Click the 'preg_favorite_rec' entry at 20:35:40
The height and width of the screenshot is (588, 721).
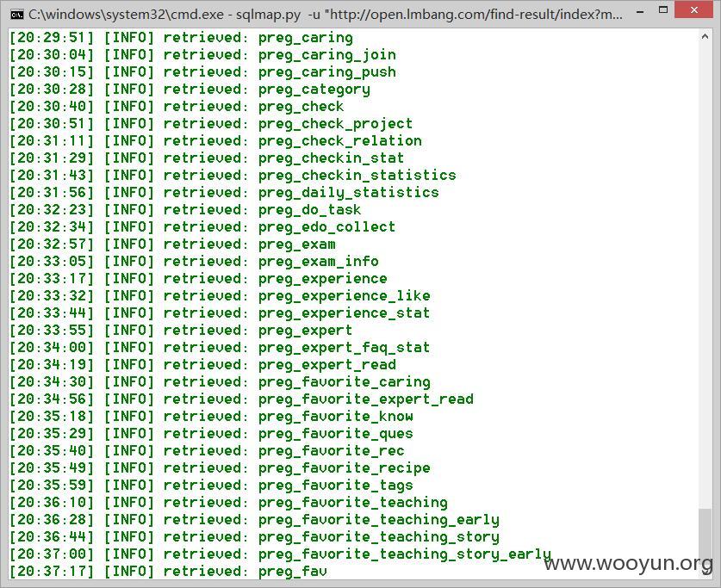(331, 452)
